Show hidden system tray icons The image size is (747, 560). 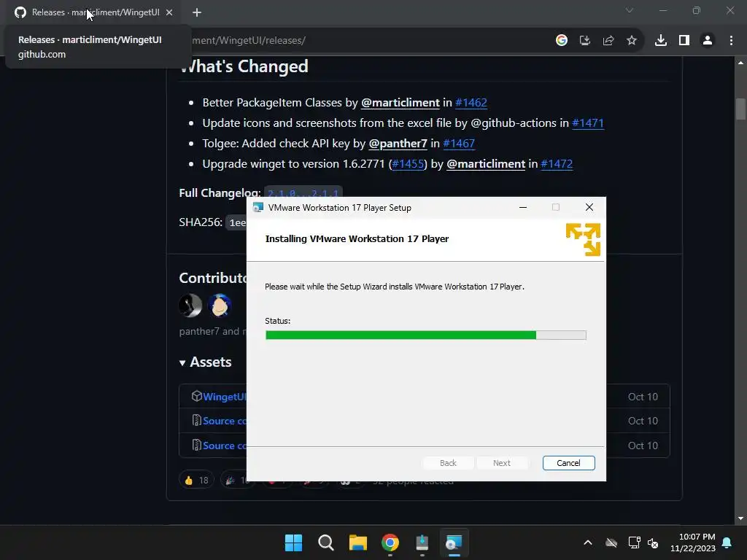pyautogui.click(x=588, y=542)
